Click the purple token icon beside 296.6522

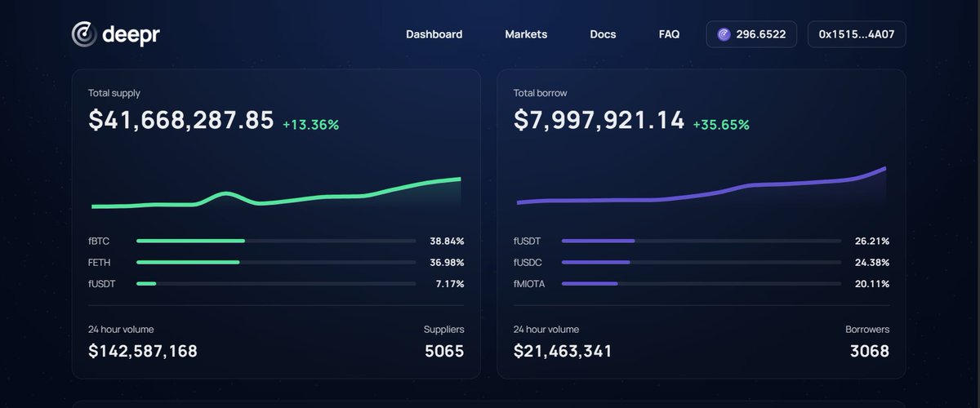coord(724,34)
